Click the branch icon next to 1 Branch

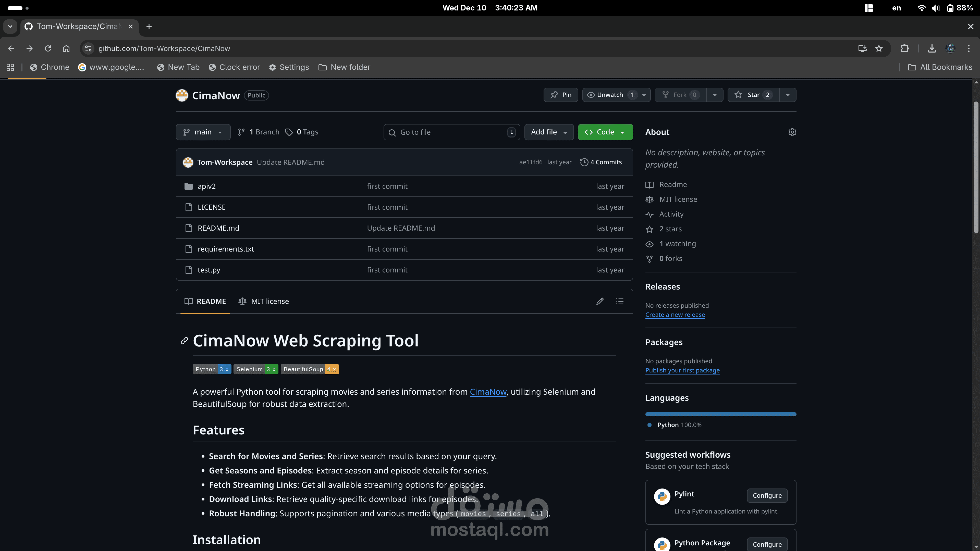242,132
